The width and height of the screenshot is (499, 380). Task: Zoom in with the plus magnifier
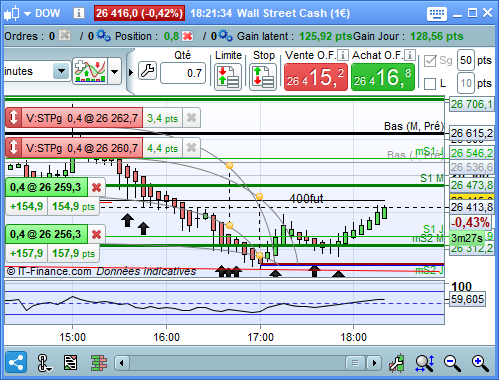(480, 363)
